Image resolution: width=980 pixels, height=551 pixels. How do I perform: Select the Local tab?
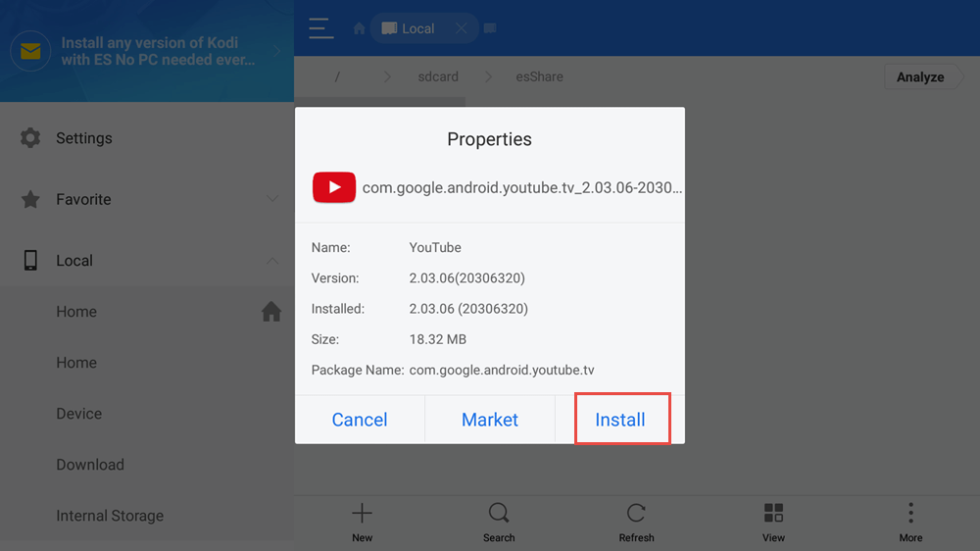pyautogui.click(x=424, y=28)
